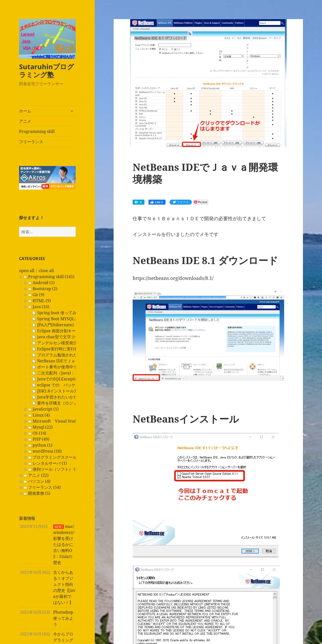Open the recent post on オブジェクト指向の歴史

click(x=64, y=588)
